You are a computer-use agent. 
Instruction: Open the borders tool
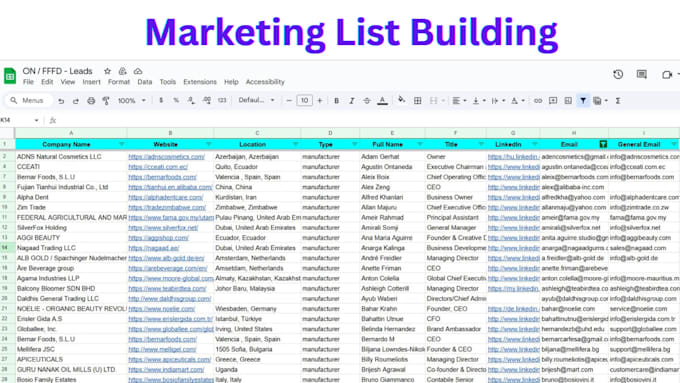417,101
